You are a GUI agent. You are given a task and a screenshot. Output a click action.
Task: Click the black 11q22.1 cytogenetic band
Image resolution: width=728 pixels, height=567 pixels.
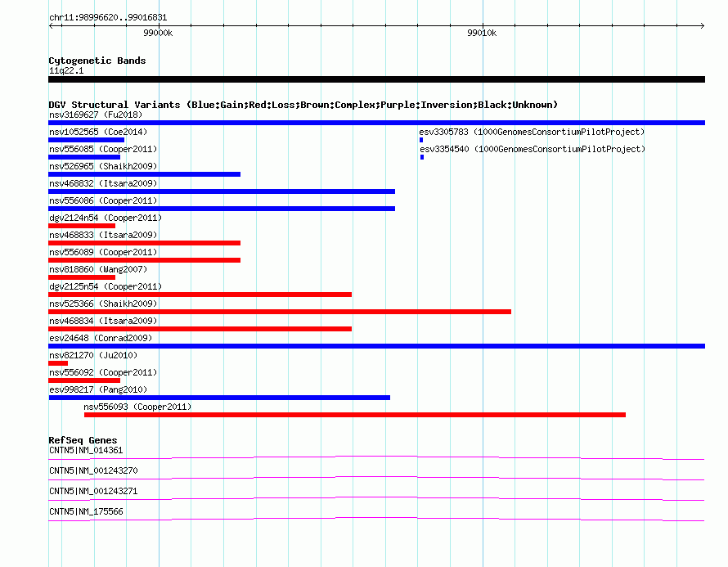[376, 79]
